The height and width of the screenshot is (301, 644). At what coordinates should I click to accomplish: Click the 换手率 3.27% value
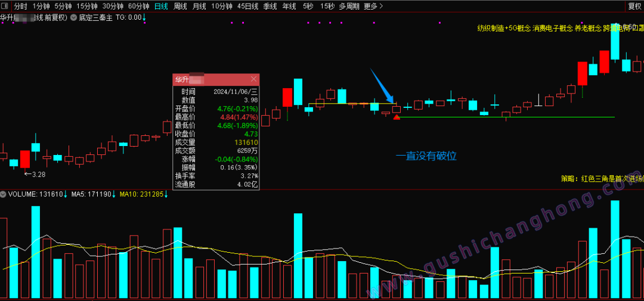pyautogui.click(x=250, y=176)
